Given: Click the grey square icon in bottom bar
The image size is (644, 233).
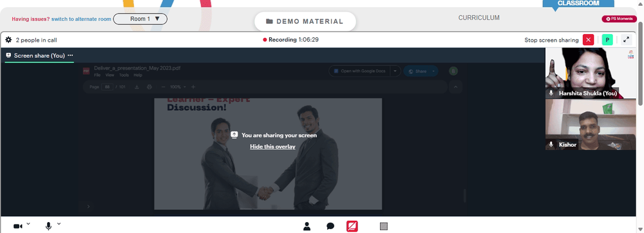Looking at the screenshot, I should point(384,226).
